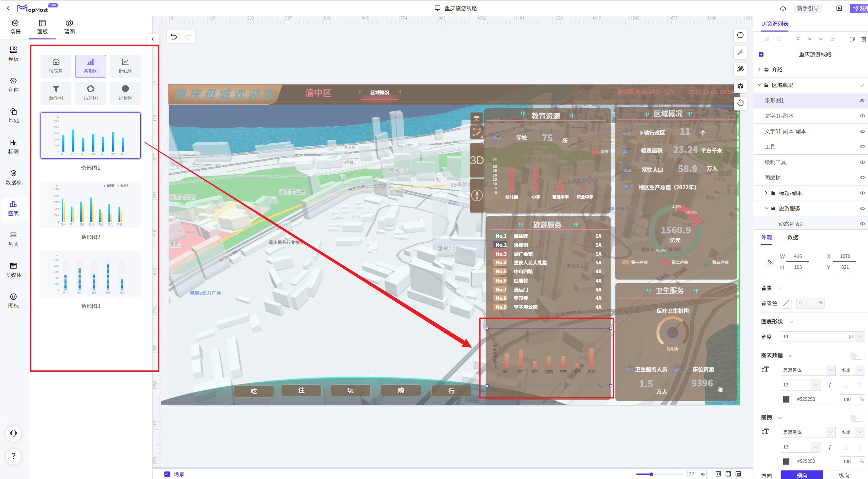Screen dimensions: 868x479
Task: Collapse the 背景 section
Action: [x=780, y=288]
